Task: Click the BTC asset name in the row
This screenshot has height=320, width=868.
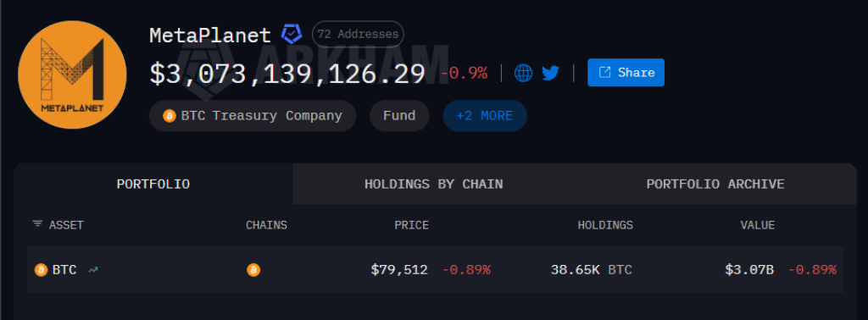Action: pyautogui.click(x=64, y=270)
